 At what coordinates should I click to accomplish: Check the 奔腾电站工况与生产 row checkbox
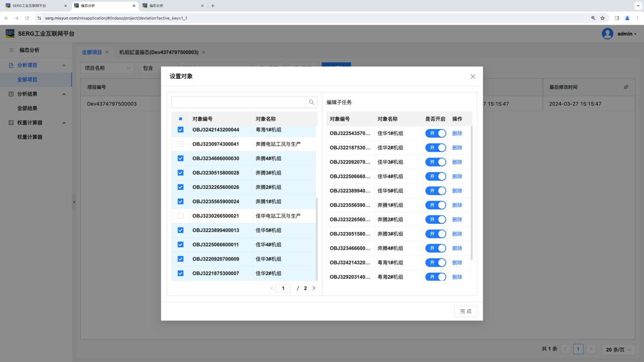(x=180, y=144)
